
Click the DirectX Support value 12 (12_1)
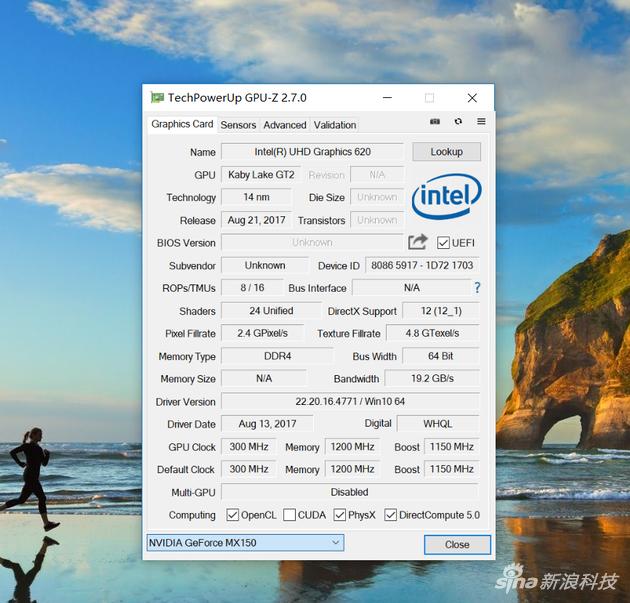click(x=441, y=311)
